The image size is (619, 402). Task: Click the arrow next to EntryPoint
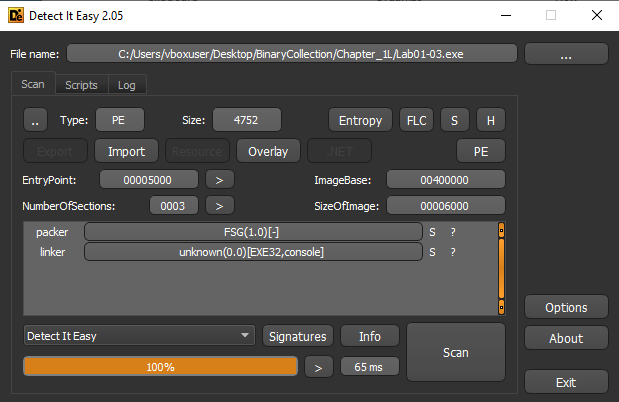[x=219, y=180]
